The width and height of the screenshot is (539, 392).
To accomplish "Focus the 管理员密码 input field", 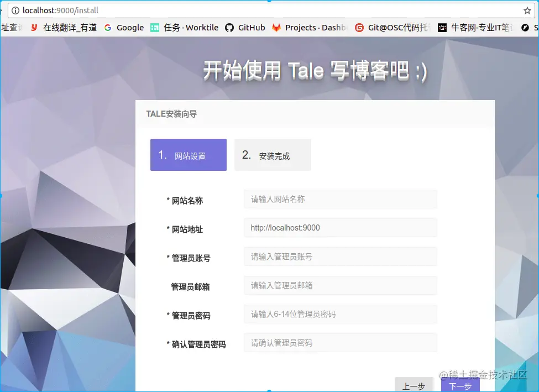I will click(341, 314).
